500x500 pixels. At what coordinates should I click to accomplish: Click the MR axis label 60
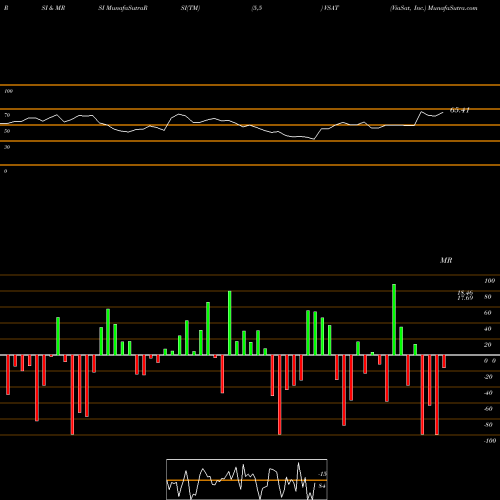coord(488,313)
